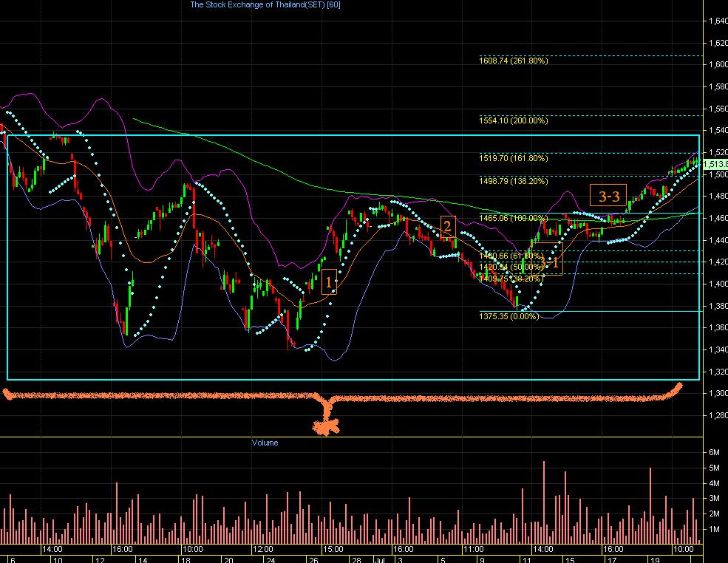Viewport: 728px width, 563px height.
Task: Click the 1,380 price axis label
Action: click(x=718, y=306)
